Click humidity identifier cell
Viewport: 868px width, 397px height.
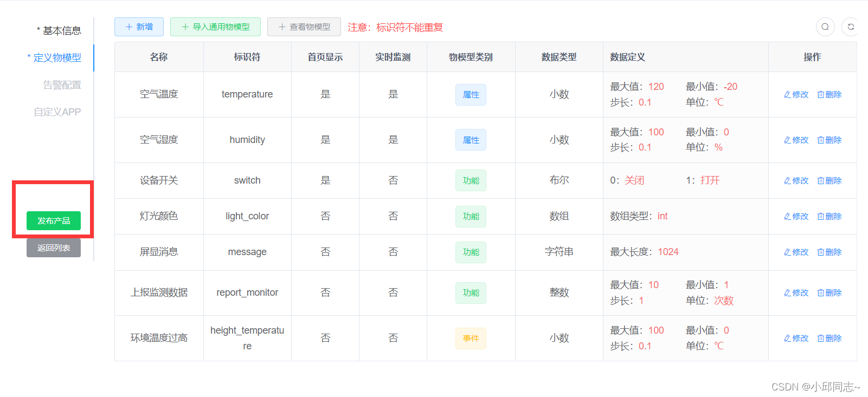[x=247, y=140]
